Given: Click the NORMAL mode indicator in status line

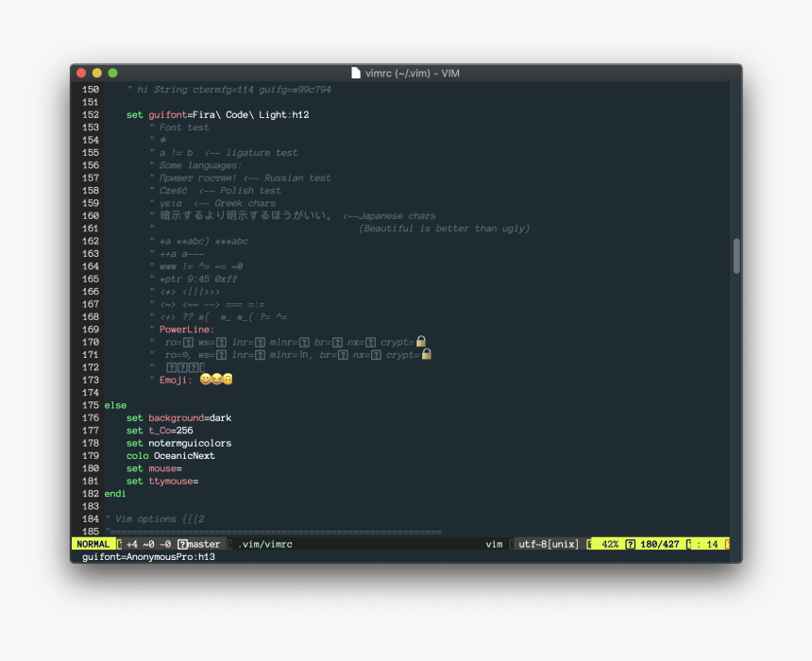Looking at the screenshot, I should point(93,544).
